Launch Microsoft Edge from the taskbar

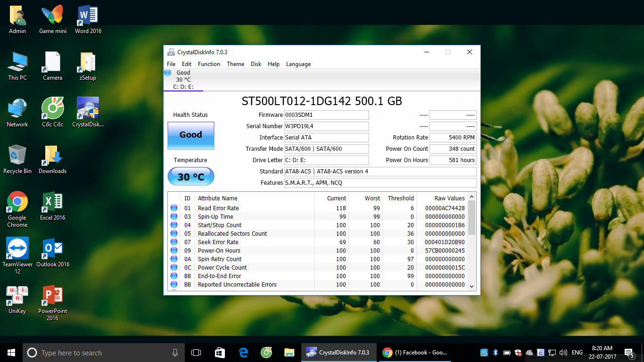point(243,353)
